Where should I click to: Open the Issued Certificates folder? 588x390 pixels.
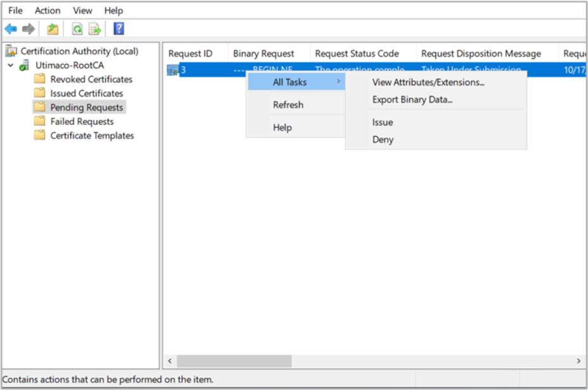pos(86,93)
